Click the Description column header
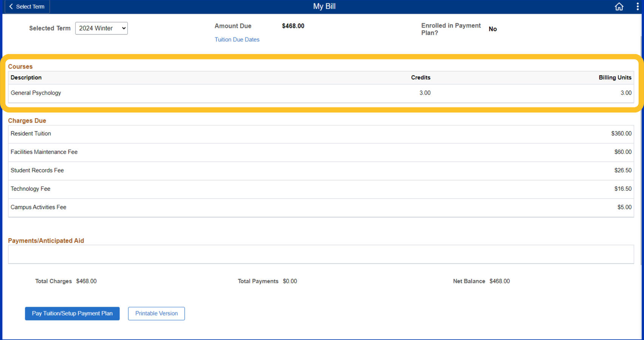This screenshot has height=340, width=644. [26, 77]
